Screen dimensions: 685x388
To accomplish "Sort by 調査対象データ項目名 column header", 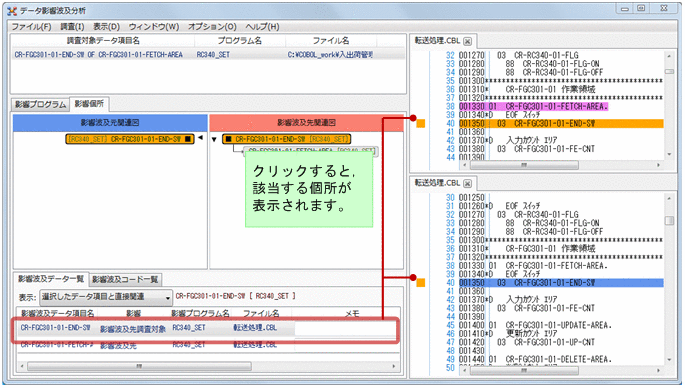I will coord(103,41).
